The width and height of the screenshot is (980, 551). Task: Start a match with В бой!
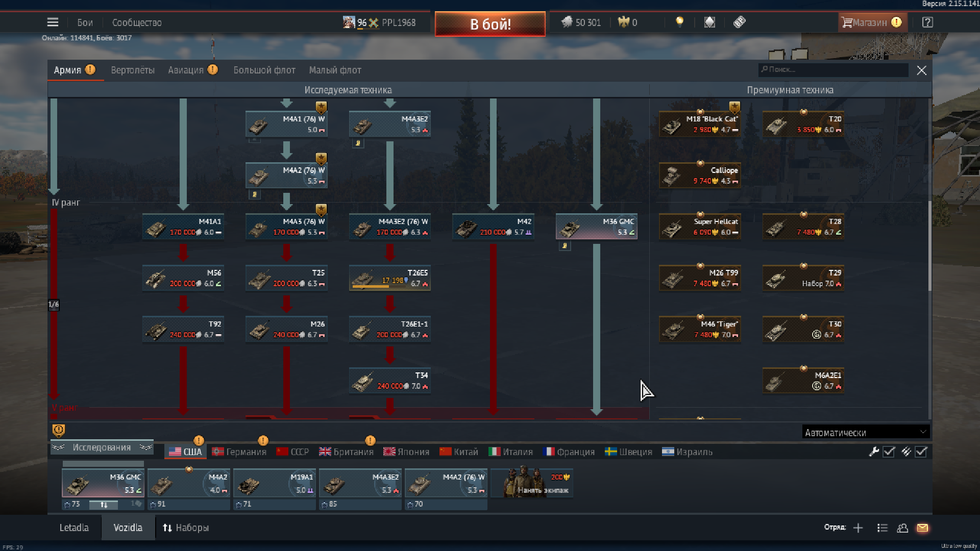490,24
